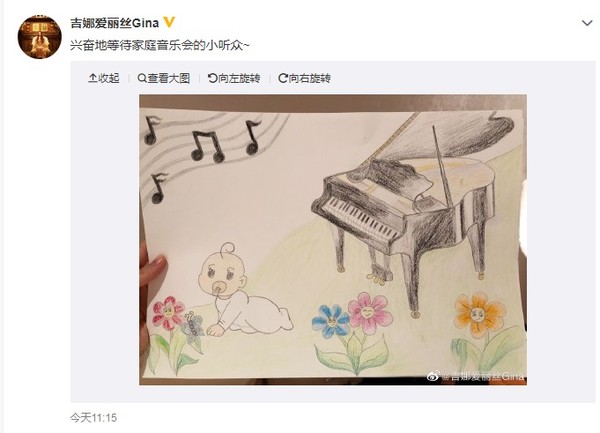The width and height of the screenshot is (600, 433).
Task: Click the piano drawing photo
Action: coord(333,239)
